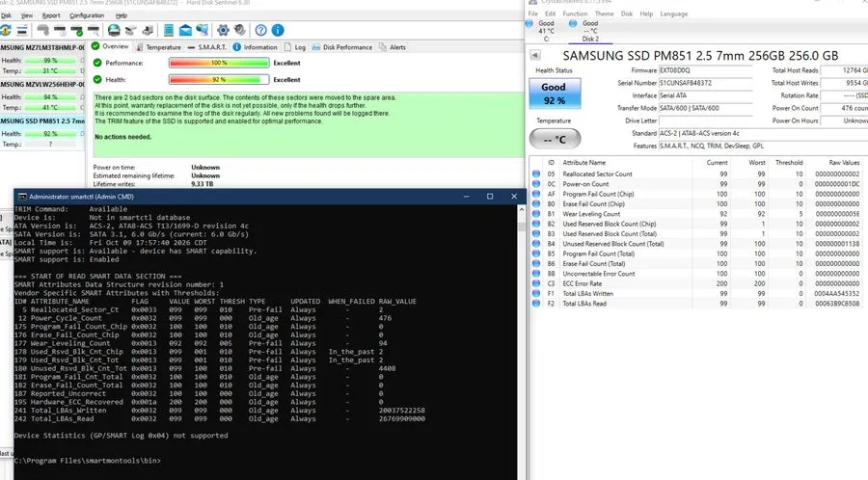This screenshot has height=480, width=868.
Task: Open the Configuration menu in Hard Disk Sentinel
Action: point(87,15)
